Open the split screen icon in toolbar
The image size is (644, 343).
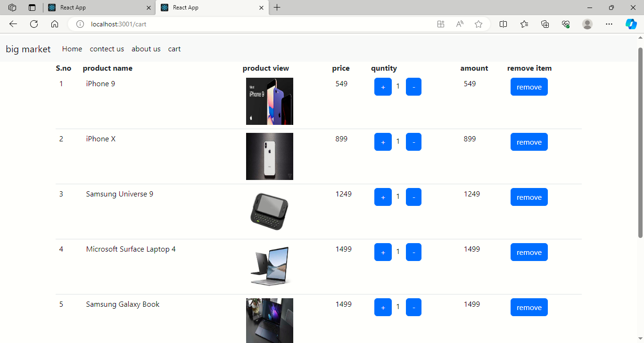pyautogui.click(x=503, y=24)
